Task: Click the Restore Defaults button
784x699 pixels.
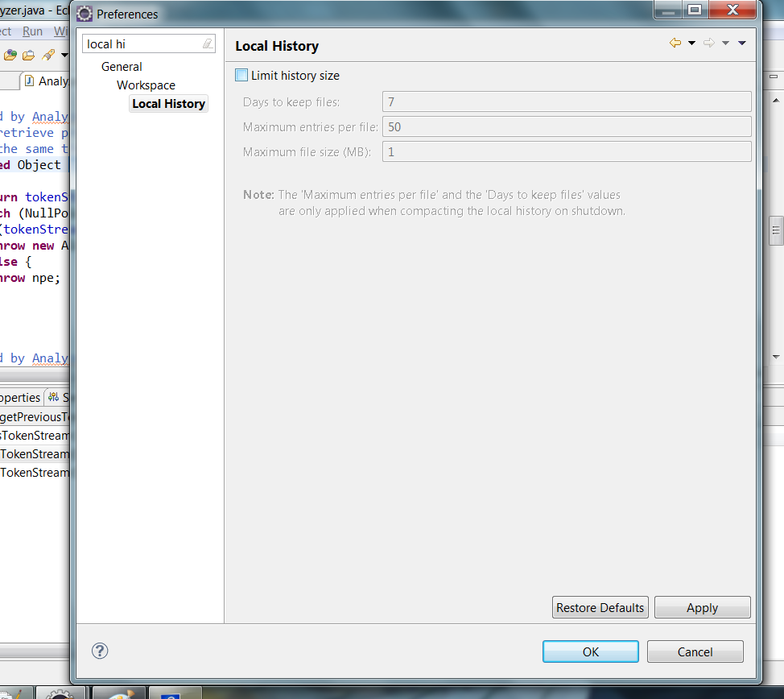Action: click(x=600, y=607)
